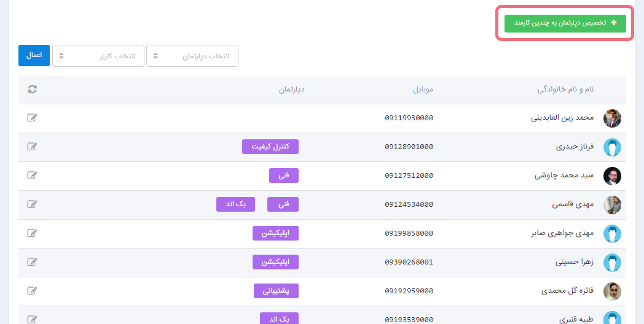644x324 pixels.
Task: Click avatar of سید محمد چاوشی
Action: 612,175
